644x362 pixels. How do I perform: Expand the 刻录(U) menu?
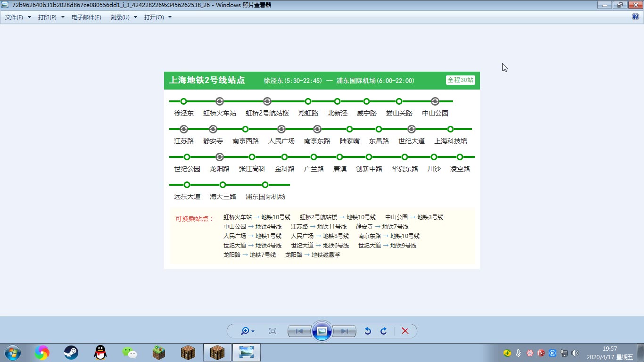coord(124,17)
